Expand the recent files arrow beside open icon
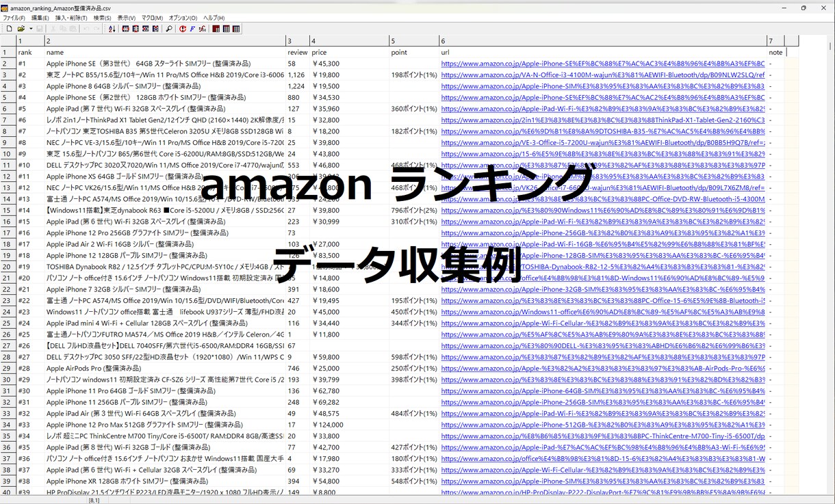Screen dimensions: 835x504 click(31, 29)
